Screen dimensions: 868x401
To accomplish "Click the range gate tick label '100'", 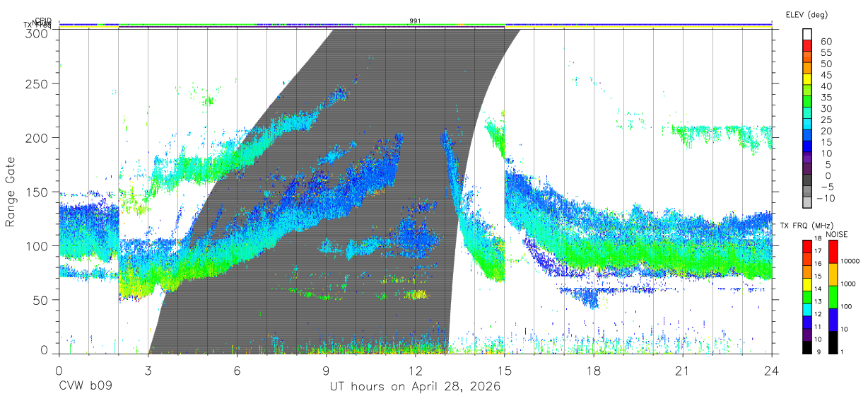I will pyautogui.click(x=37, y=246).
